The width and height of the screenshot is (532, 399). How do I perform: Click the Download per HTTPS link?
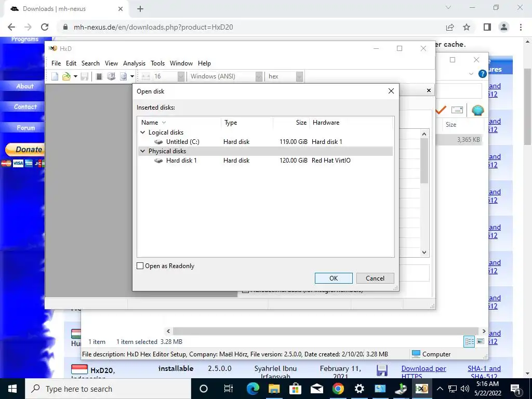[423, 372]
